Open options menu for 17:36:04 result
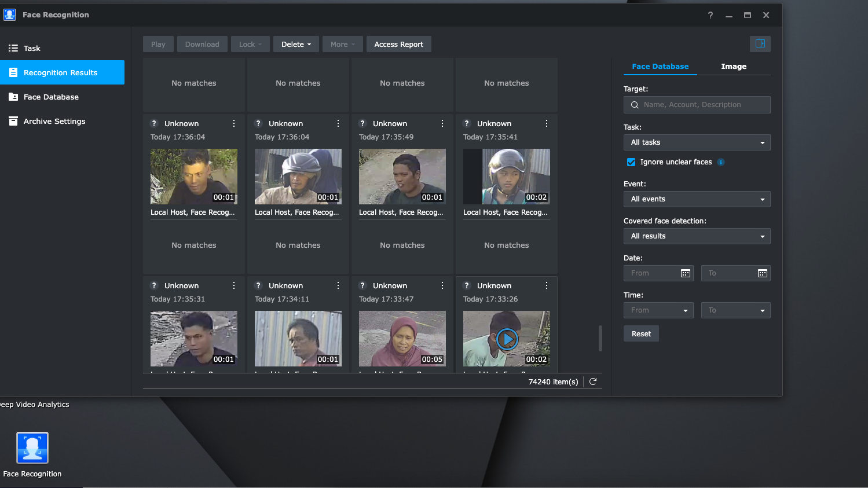This screenshot has width=868, height=488. 234,123
